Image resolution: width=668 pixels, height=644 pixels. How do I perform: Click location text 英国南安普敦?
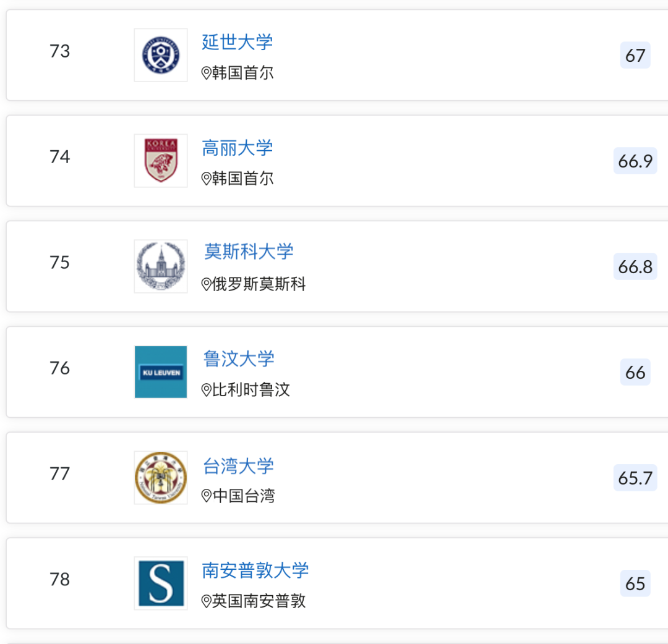(x=259, y=601)
